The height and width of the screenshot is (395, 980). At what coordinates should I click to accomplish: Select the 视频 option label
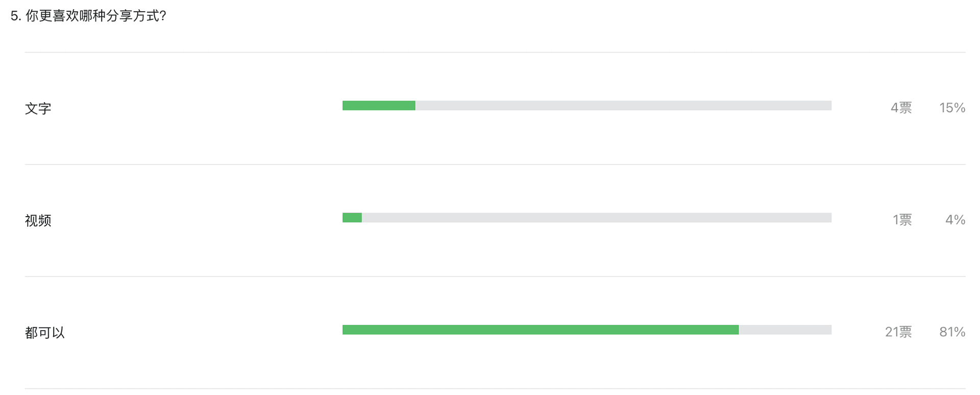coord(38,220)
